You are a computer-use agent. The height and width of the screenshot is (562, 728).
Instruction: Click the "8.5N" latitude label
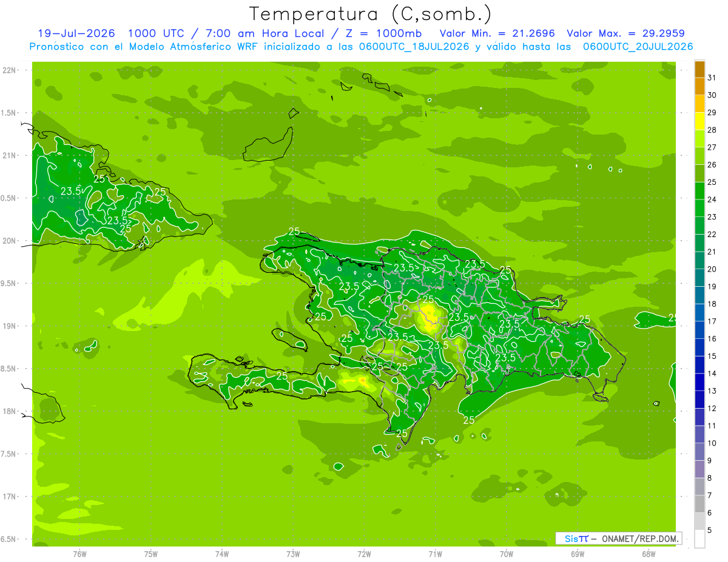pyautogui.click(x=9, y=369)
